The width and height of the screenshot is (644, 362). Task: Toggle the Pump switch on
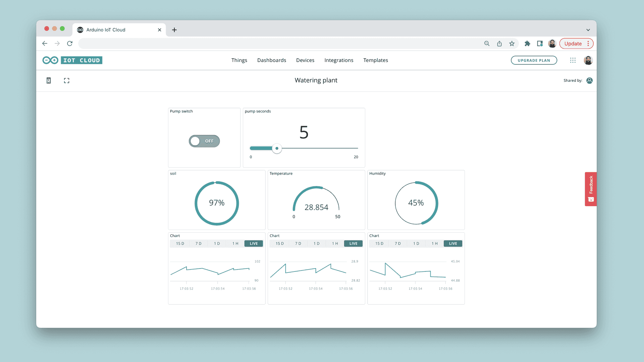(x=204, y=141)
